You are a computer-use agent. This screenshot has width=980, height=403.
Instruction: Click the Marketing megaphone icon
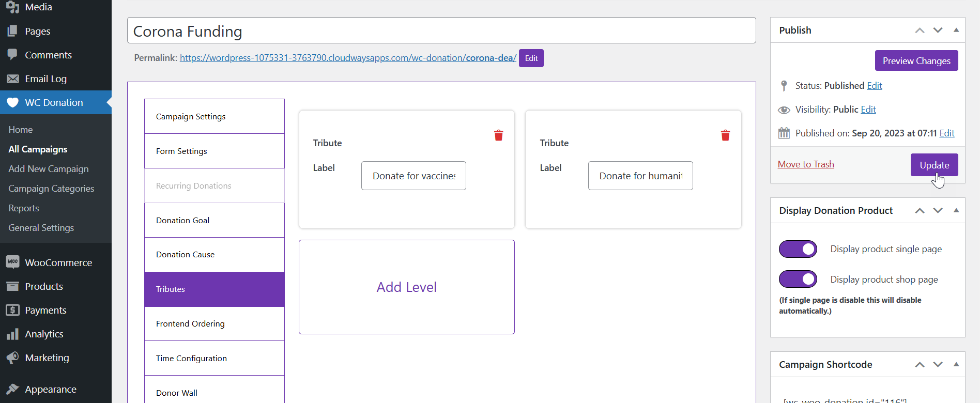click(12, 358)
